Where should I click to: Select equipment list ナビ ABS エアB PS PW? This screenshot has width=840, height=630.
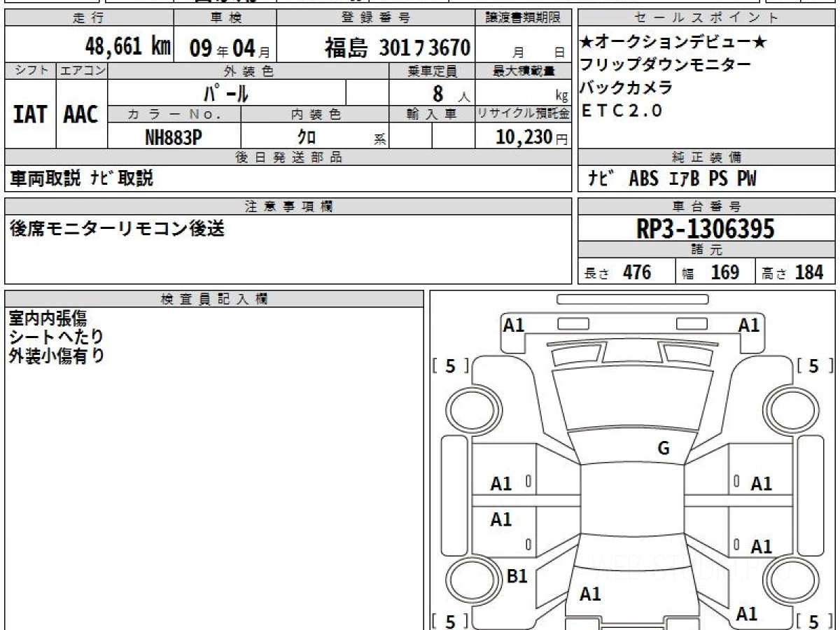pos(673,178)
